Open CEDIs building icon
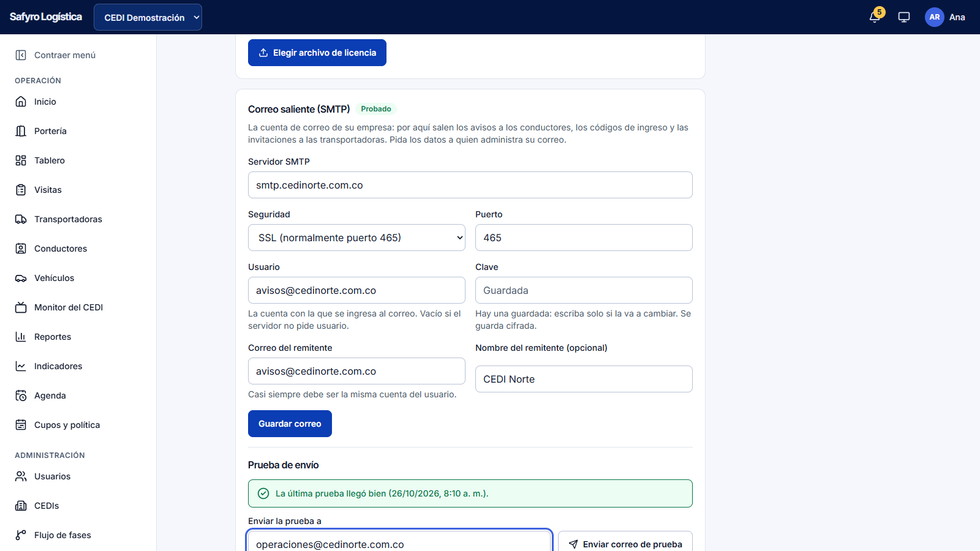The image size is (980, 551). (21, 506)
